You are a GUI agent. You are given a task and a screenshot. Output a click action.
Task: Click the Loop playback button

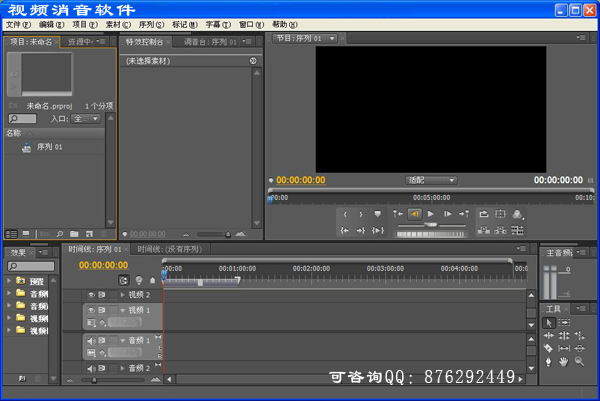pos(484,214)
